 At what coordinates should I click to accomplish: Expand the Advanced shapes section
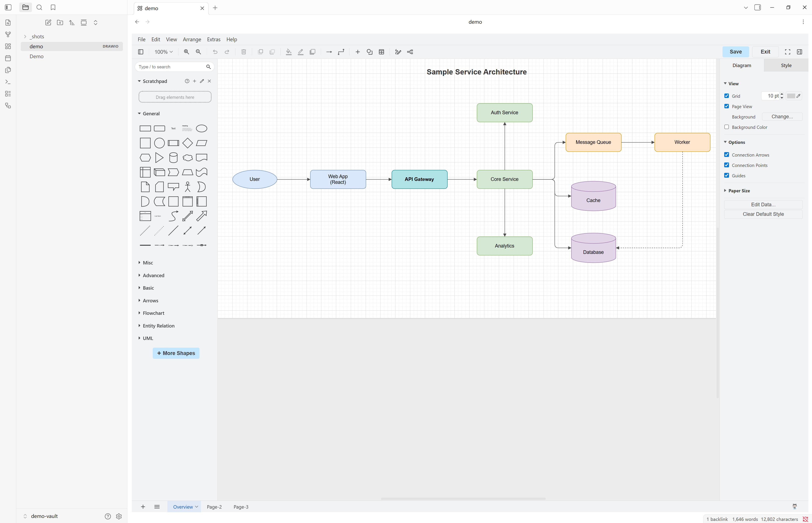[x=151, y=275]
